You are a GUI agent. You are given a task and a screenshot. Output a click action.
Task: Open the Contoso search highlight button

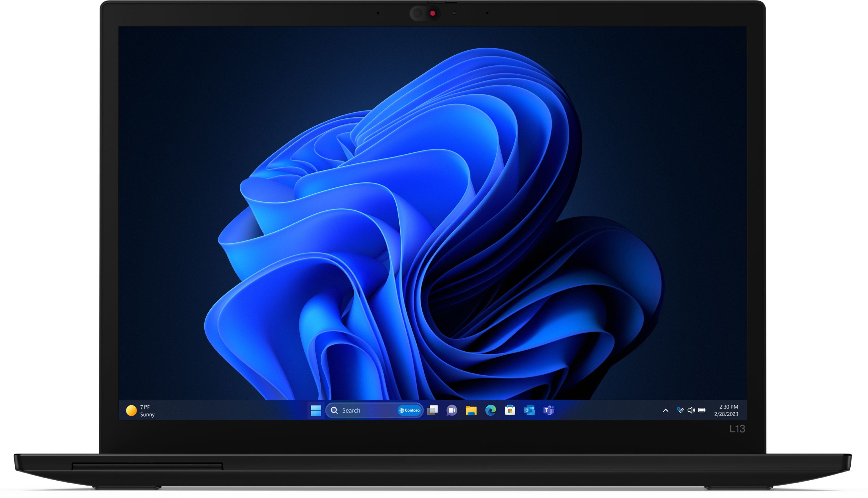click(x=409, y=410)
